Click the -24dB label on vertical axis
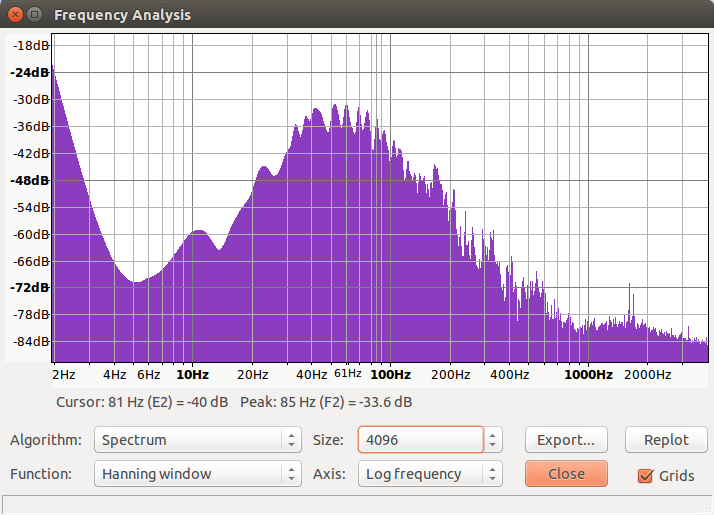Screen dimensions: 714x515 pos(30,72)
